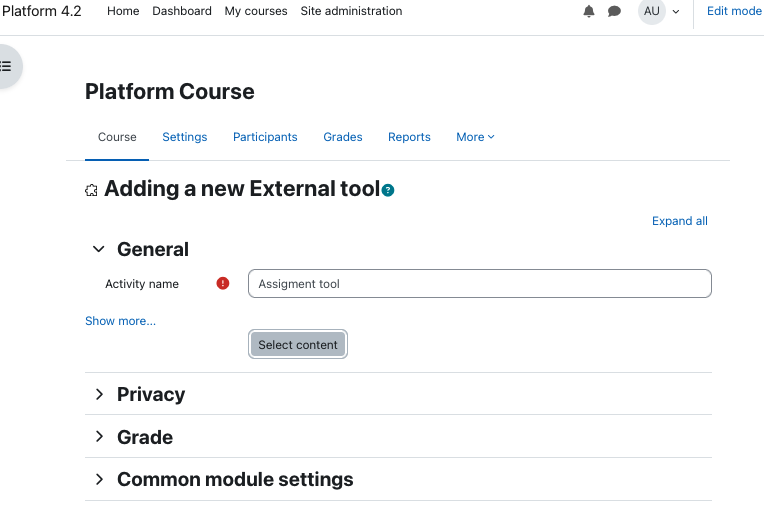Open the messaging speech bubble icon

point(614,11)
